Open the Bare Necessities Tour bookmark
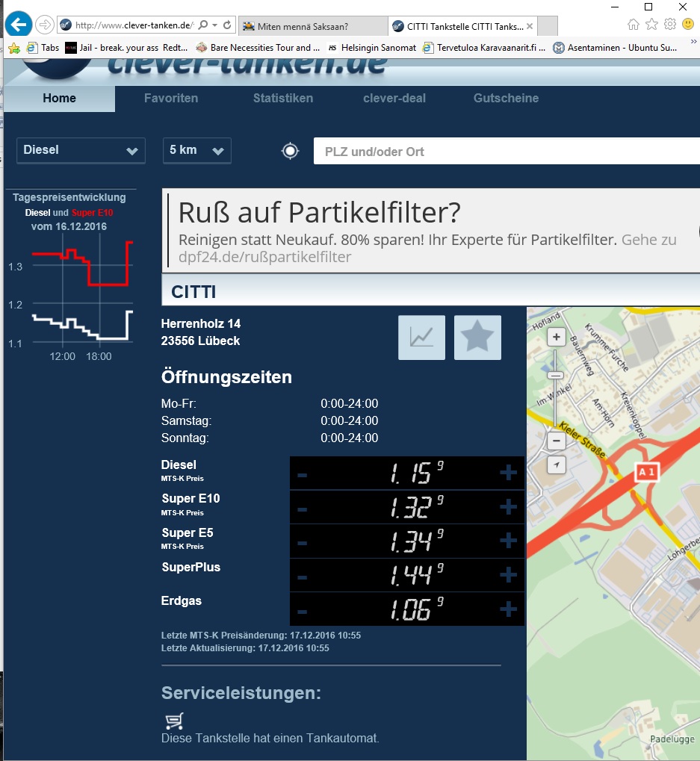This screenshot has width=700, height=761. 258,48
